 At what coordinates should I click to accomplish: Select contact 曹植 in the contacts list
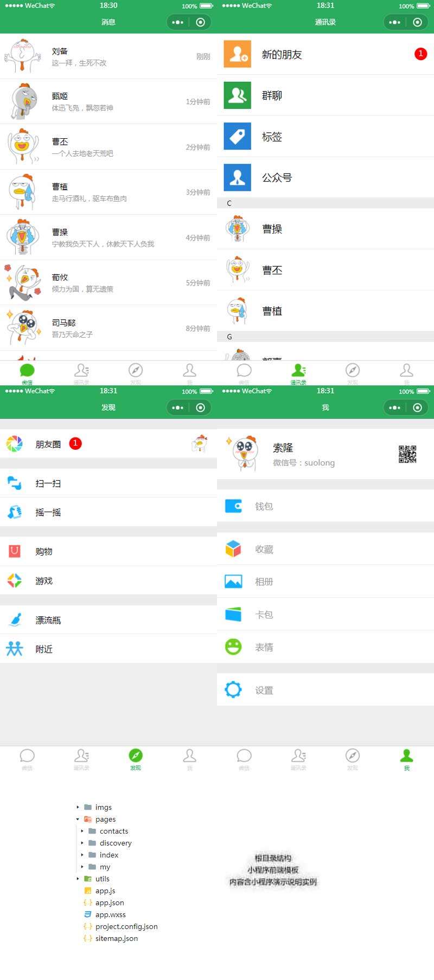(325, 311)
